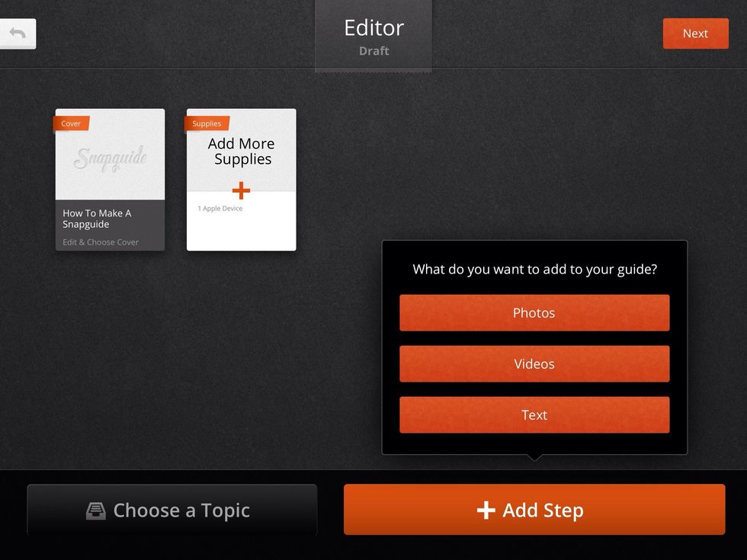Select the 1 Apple Device supply entry

pyautogui.click(x=220, y=209)
